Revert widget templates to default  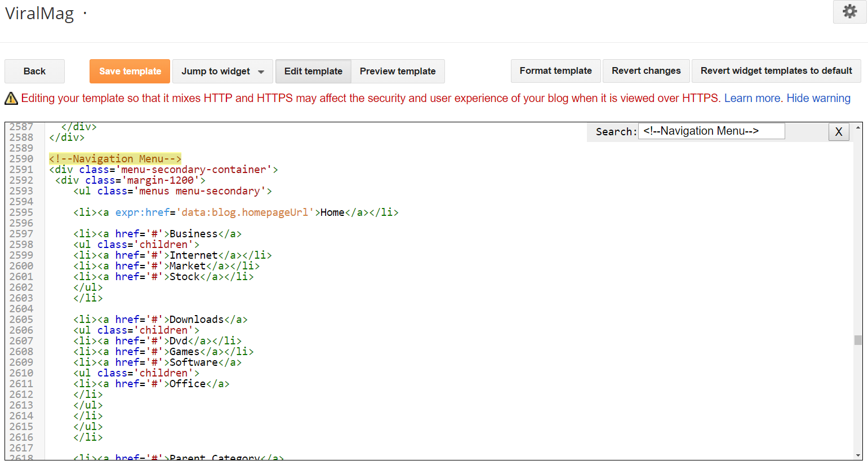[x=776, y=71]
